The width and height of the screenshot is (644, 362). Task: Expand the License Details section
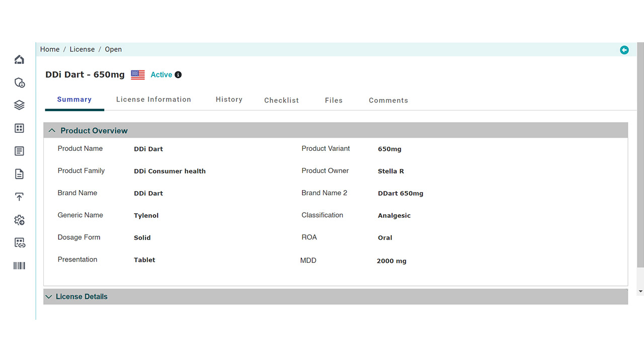tap(49, 297)
